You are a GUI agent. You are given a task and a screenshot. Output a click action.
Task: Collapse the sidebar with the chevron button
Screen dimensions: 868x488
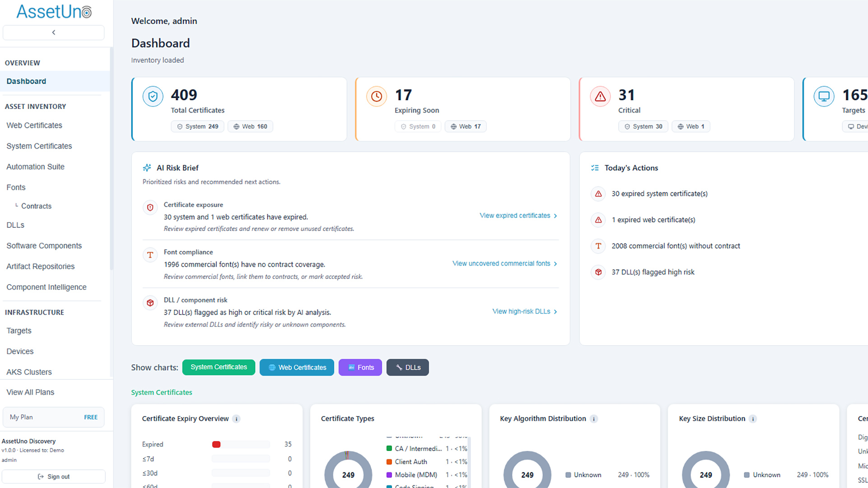pos(53,33)
